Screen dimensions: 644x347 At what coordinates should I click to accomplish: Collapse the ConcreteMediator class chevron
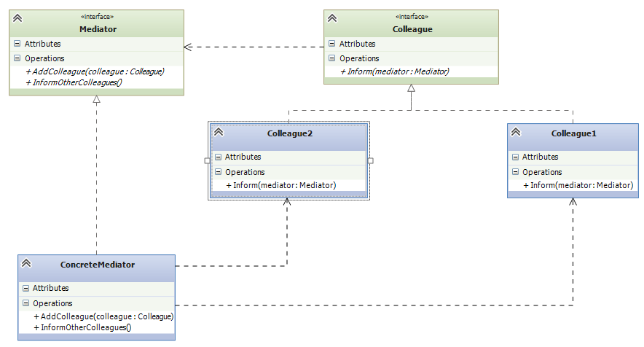coord(26,263)
